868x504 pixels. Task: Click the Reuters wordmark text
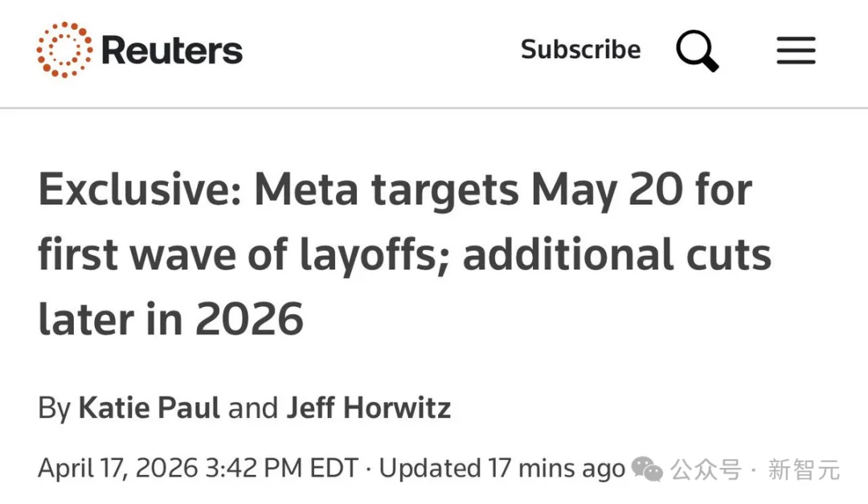click(172, 51)
